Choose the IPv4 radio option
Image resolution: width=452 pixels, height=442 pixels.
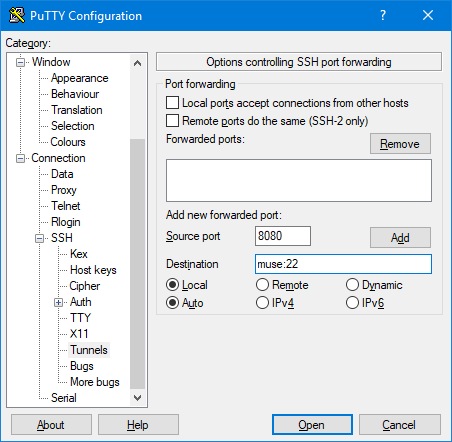point(262,303)
